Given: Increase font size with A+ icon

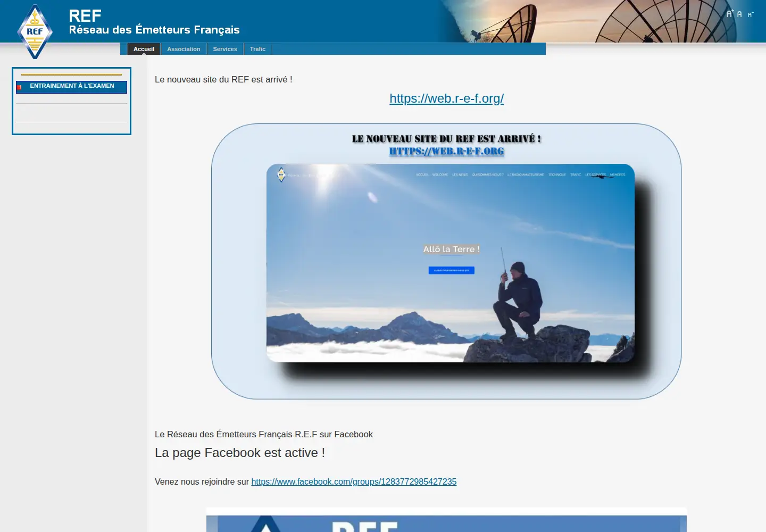Looking at the screenshot, I should coord(730,14).
